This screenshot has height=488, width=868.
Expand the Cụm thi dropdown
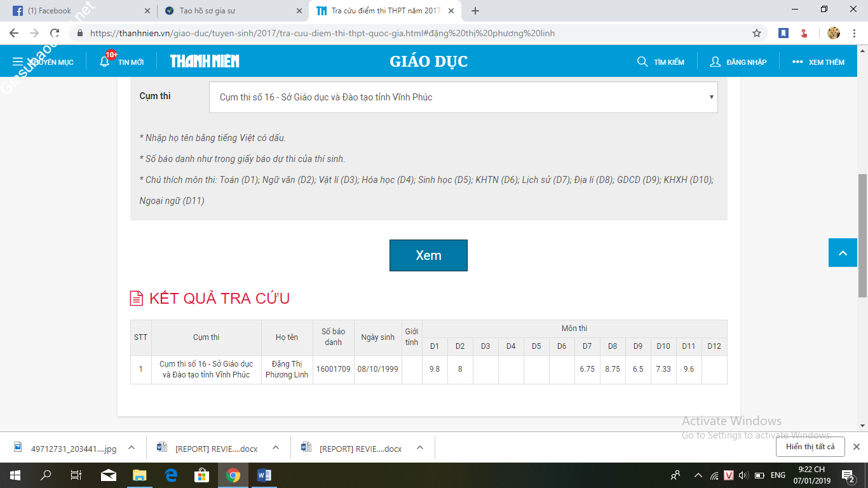pos(463,97)
